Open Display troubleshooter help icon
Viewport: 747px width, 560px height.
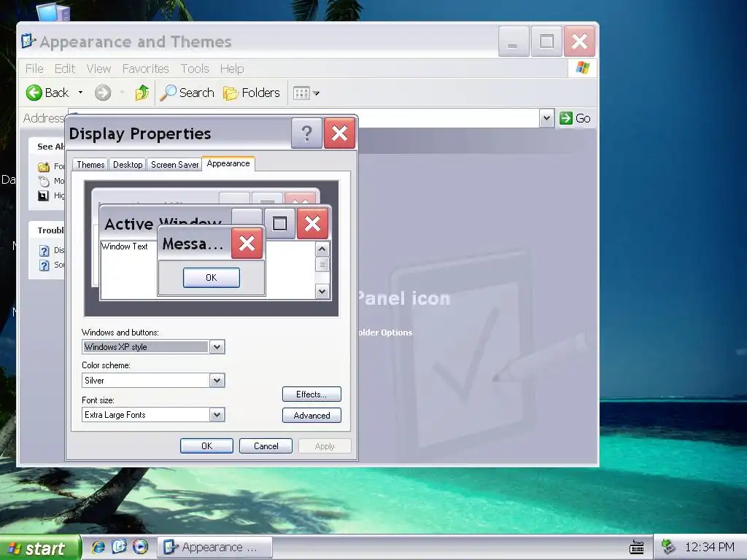point(44,251)
